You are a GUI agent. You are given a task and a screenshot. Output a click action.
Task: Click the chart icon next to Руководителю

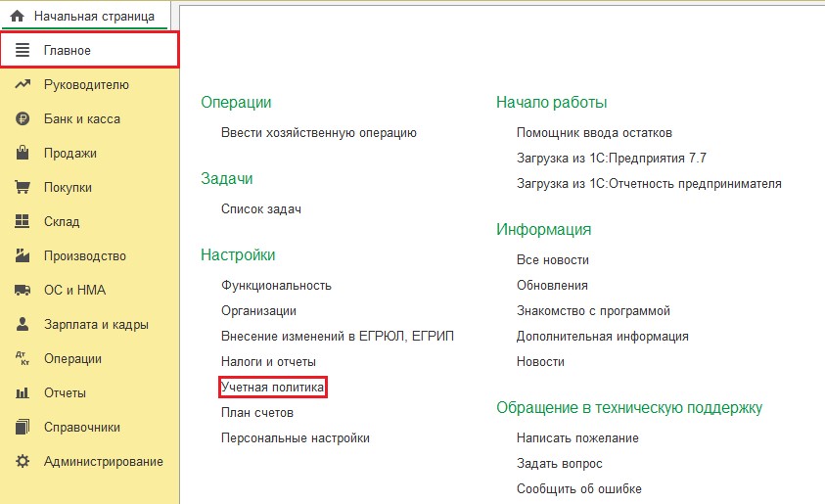[x=23, y=85]
